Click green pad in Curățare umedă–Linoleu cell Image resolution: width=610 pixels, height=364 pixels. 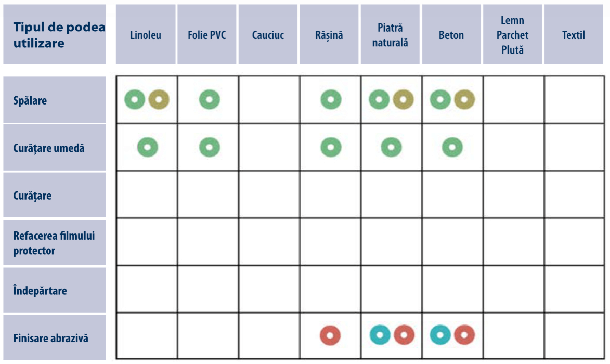click(148, 147)
